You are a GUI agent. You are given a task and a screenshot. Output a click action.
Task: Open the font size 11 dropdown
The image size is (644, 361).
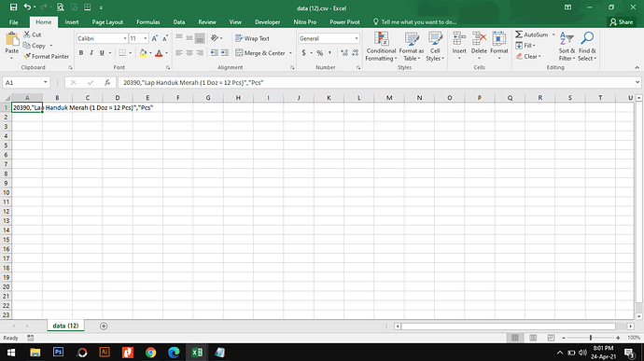click(x=145, y=38)
